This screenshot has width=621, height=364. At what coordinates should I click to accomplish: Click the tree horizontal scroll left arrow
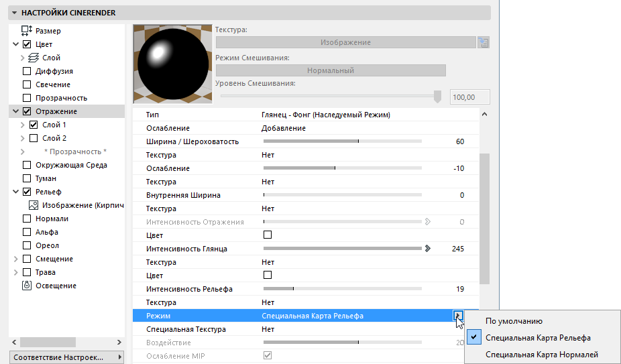(14, 342)
